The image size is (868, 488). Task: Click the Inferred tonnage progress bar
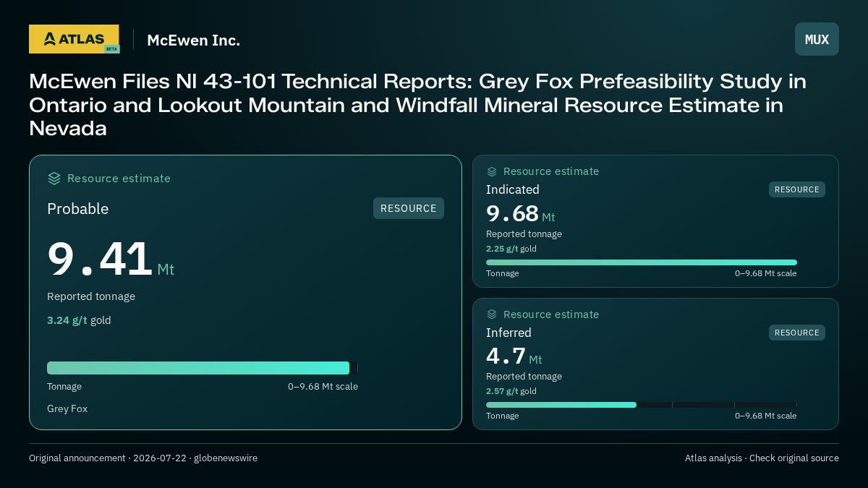pos(642,405)
